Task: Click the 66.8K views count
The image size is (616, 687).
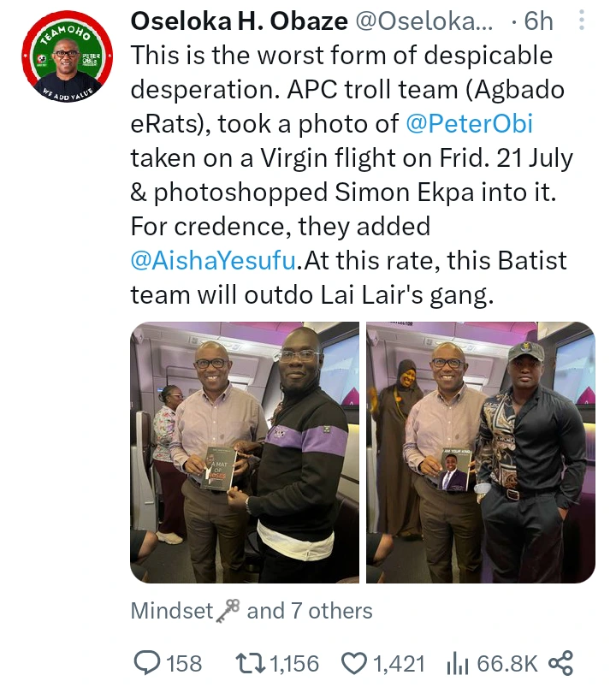Action: coord(506,662)
